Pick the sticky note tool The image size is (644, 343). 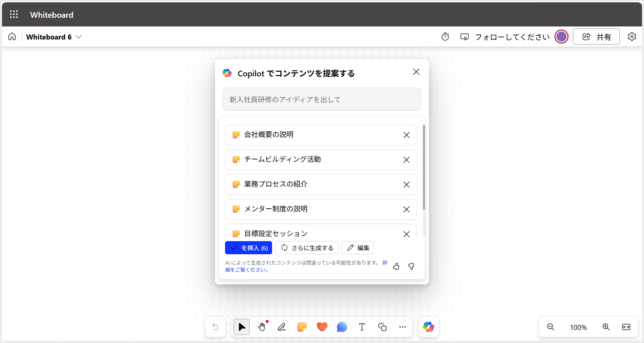point(302,327)
